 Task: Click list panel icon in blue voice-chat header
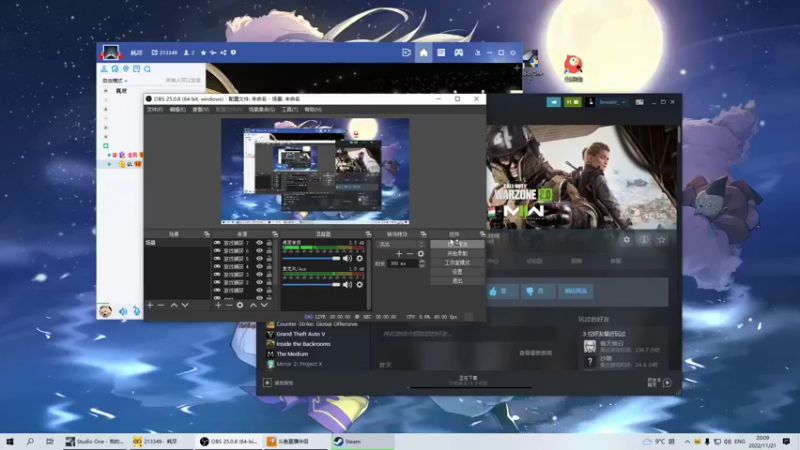(441, 53)
